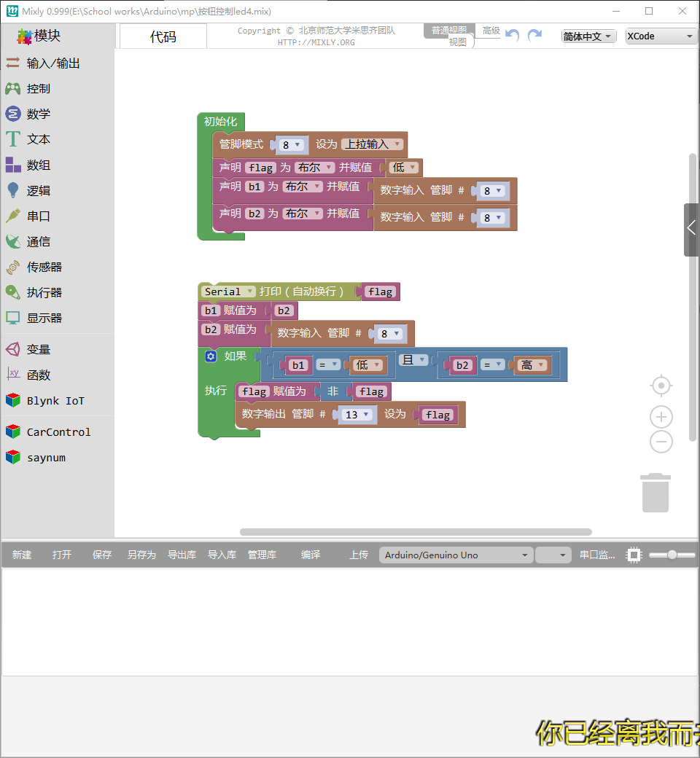This screenshot has height=758, width=700.
Task: Switch to 普通视图 normal view mode
Action: point(448,30)
